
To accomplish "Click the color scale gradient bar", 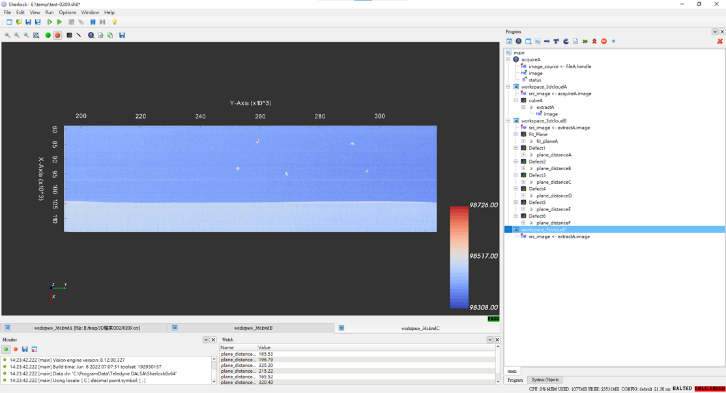I will 459,257.
